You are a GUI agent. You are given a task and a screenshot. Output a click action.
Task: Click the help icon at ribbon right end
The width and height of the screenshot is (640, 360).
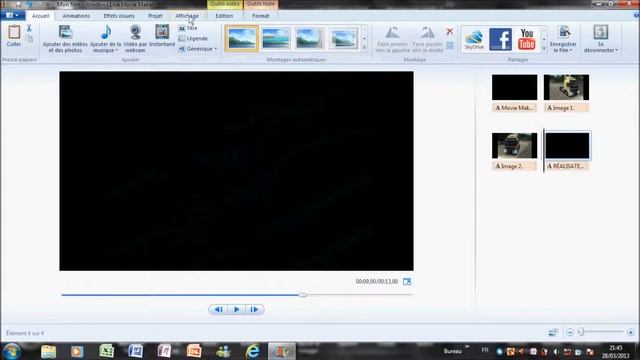point(636,16)
